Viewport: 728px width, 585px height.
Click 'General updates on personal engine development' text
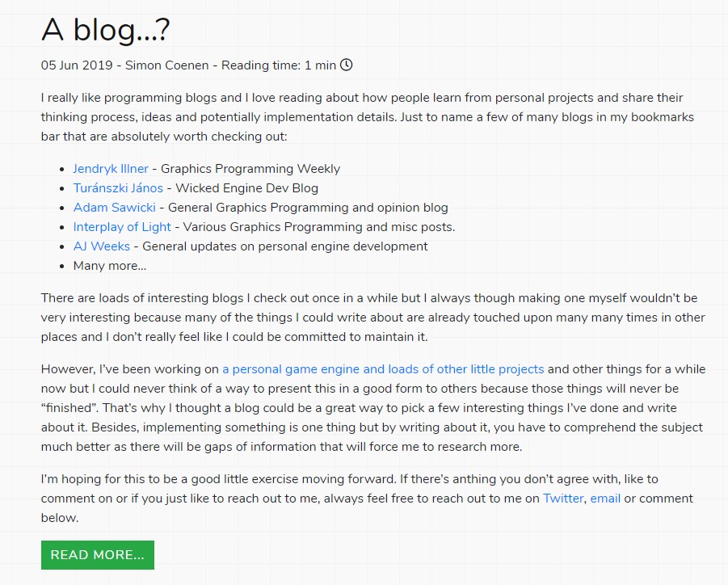[284, 246]
